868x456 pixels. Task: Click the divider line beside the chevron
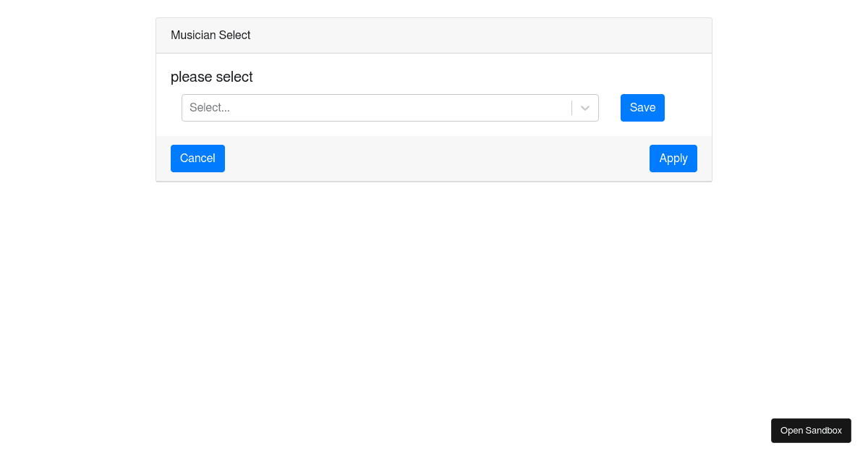(x=572, y=107)
